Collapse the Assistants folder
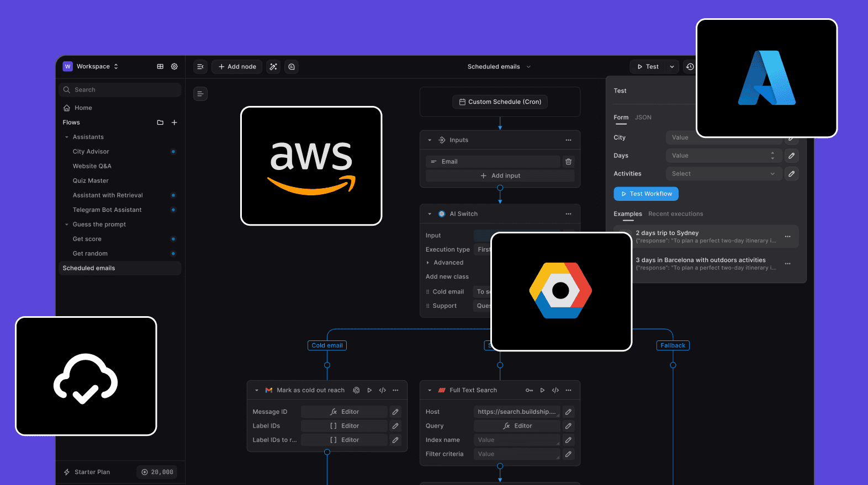868x485 pixels. 67,137
